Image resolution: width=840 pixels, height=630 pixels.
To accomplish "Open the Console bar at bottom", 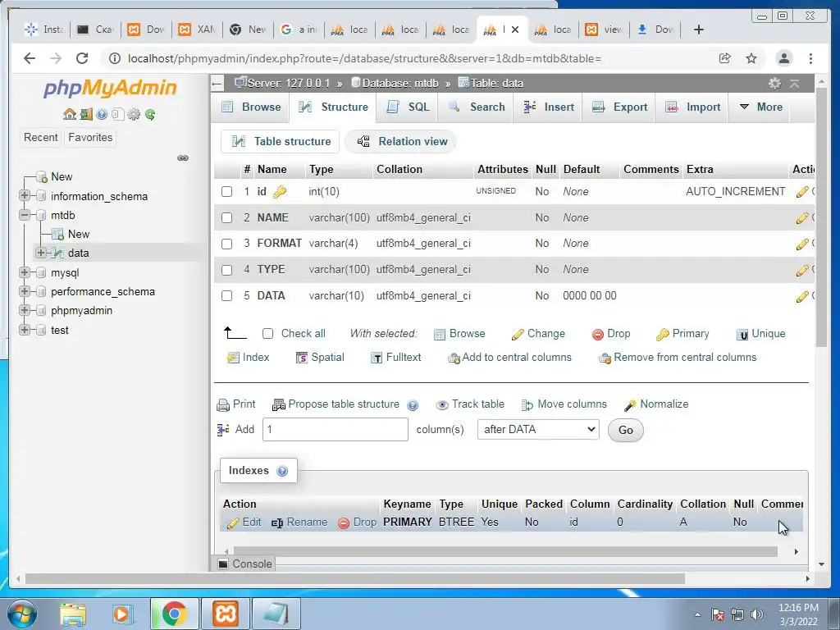I will (245, 564).
